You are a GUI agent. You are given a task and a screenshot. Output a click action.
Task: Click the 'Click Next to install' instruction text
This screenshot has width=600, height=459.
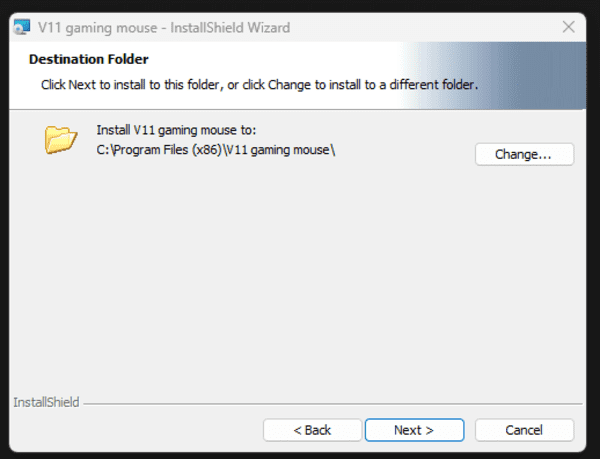[259, 85]
